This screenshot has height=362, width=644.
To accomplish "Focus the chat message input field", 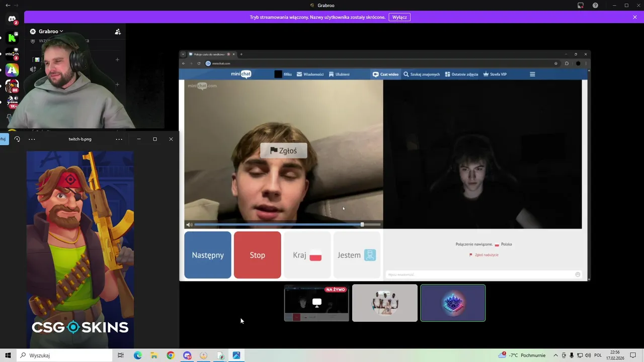I will tap(479, 275).
